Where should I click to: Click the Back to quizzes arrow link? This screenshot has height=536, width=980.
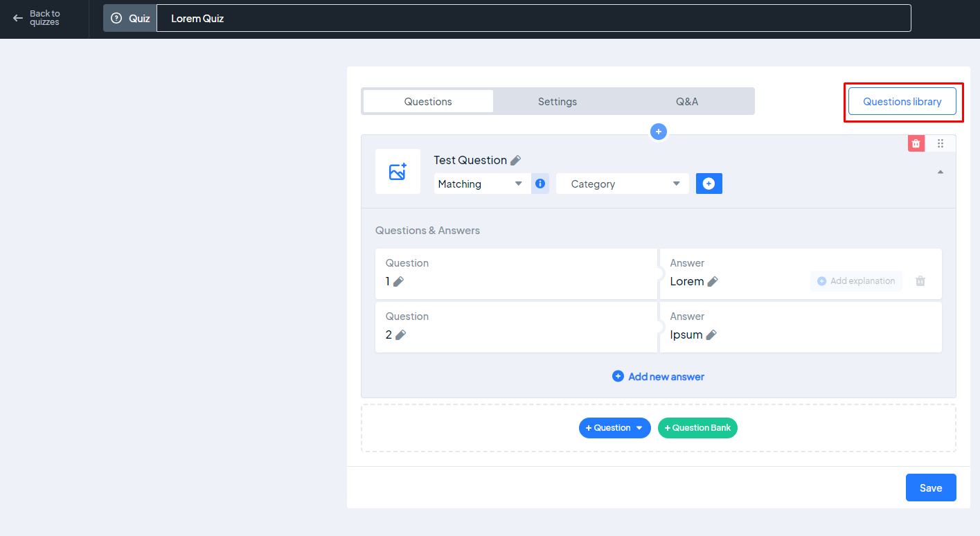pos(37,18)
